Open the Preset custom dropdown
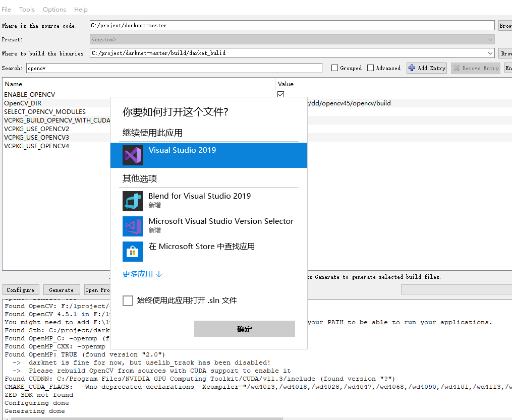512x420 pixels. pyautogui.click(x=292, y=39)
